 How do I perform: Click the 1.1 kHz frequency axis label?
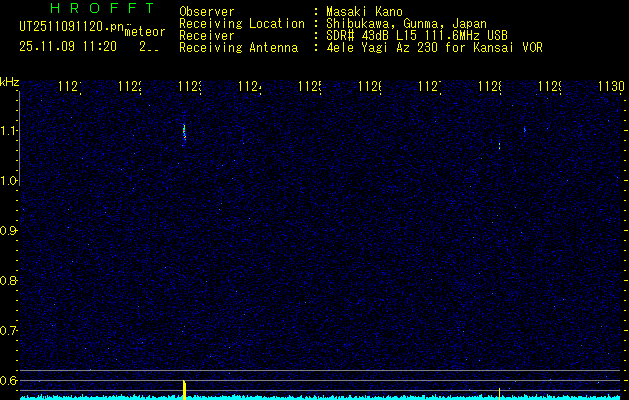(x=8, y=131)
